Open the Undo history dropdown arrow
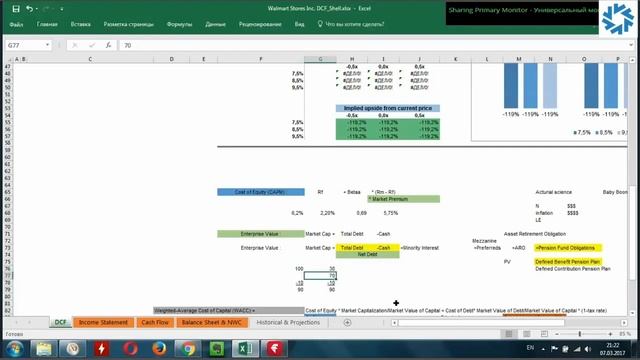 36,9
